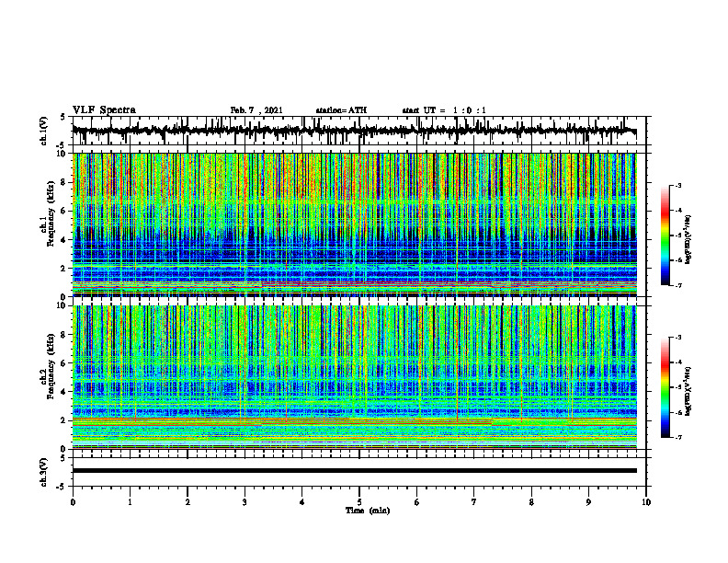728x563 pixels.
Task: Select the ch.1 colorbar "log(PSD)(V²/Hz)" label
Action: (688, 239)
